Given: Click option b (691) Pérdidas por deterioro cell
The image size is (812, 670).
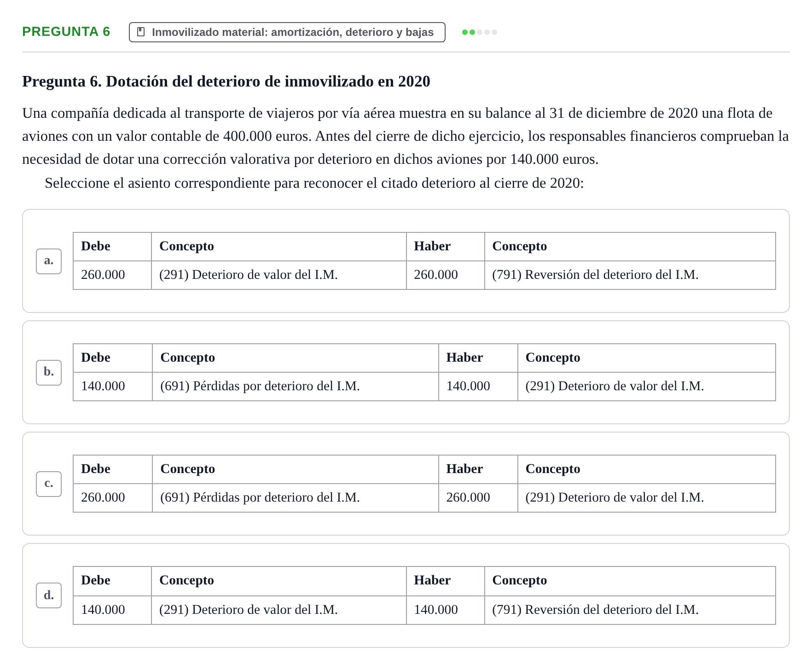Looking at the screenshot, I should pos(296,387).
